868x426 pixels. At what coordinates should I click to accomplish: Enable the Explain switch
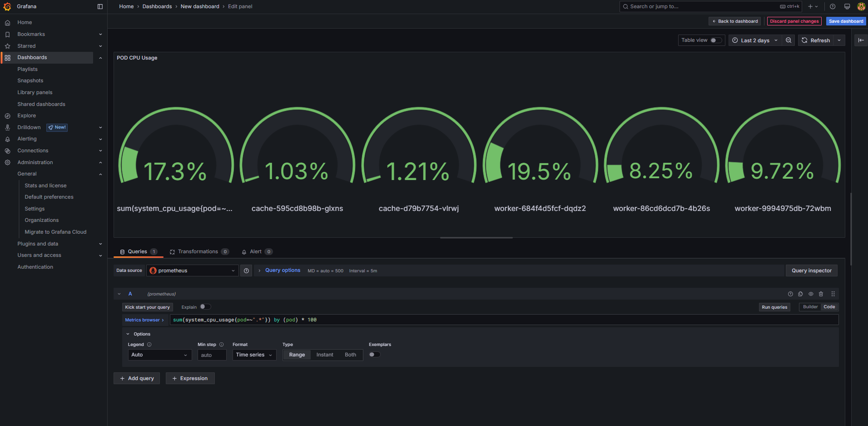205,307
